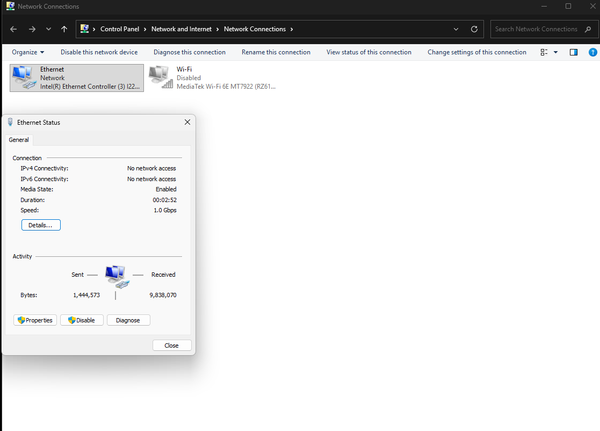Go up one folder level

[x=64, y=29]
